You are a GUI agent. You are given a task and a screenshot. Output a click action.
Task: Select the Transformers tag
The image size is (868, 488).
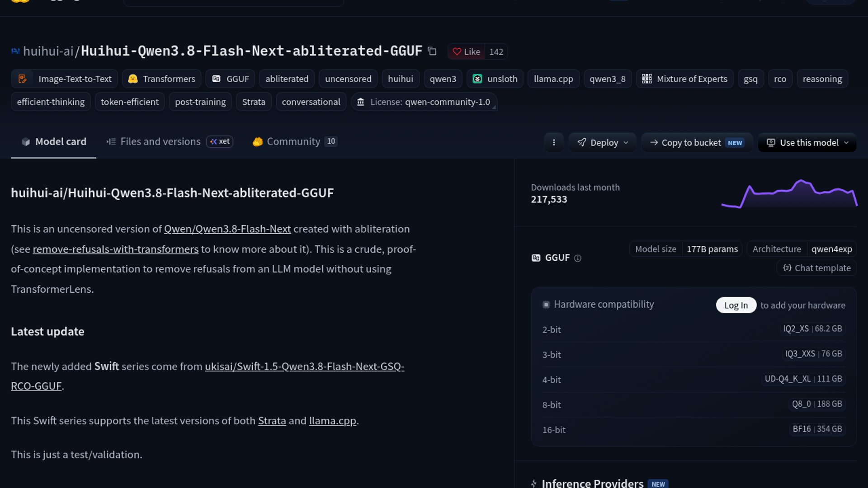pos(162,79)
